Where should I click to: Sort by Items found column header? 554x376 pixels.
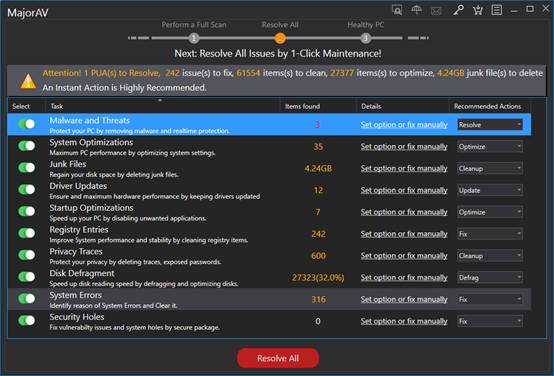click(x=302, y=106)
